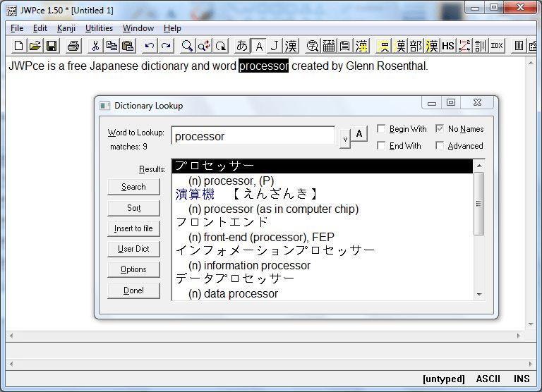The image size is (542, 392).
Task: Click the Done! button
Action: tap(133, 290)
